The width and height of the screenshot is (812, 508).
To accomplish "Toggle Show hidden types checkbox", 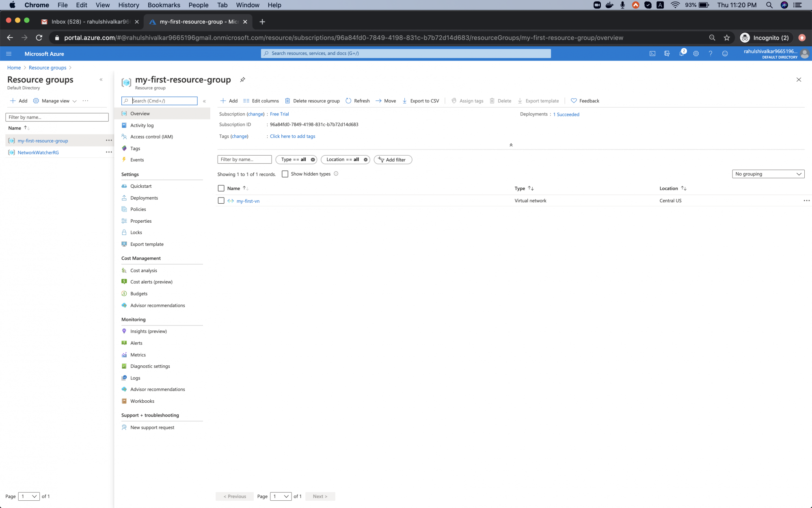I will point(285,174).
